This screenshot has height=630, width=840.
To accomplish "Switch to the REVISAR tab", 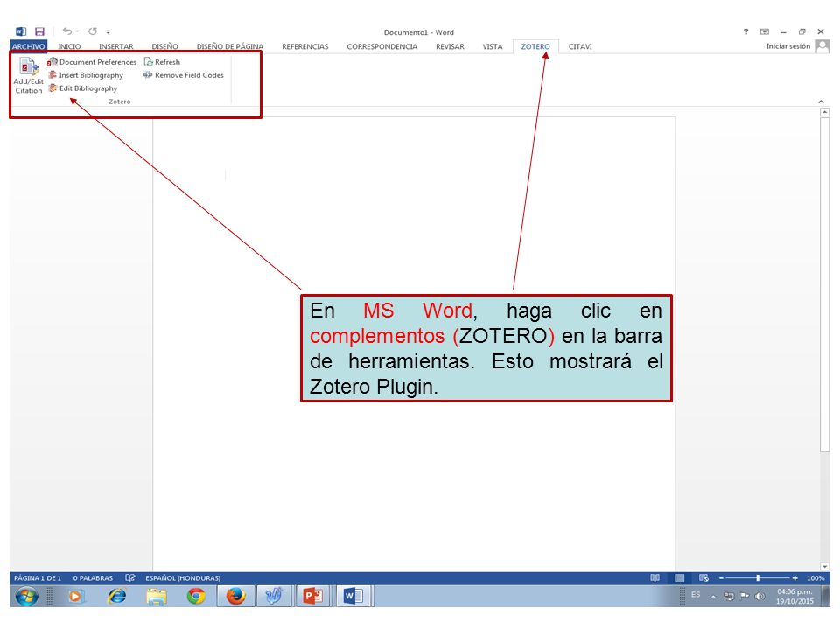I will pos(450,46).
